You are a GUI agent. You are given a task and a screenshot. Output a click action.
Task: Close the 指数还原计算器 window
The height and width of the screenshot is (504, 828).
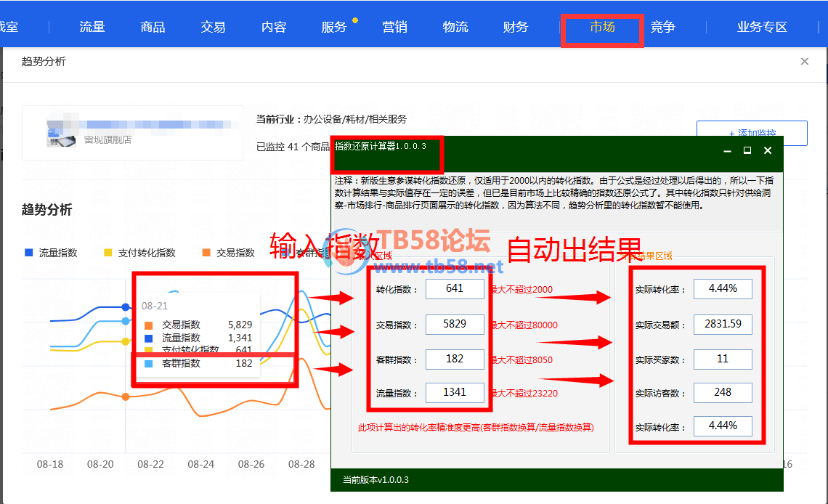768,150
